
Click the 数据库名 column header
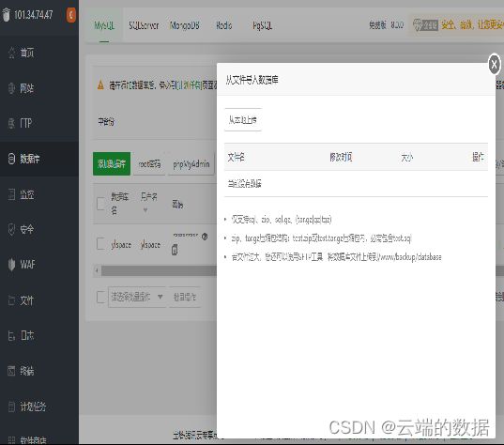(x=119, y=203)
